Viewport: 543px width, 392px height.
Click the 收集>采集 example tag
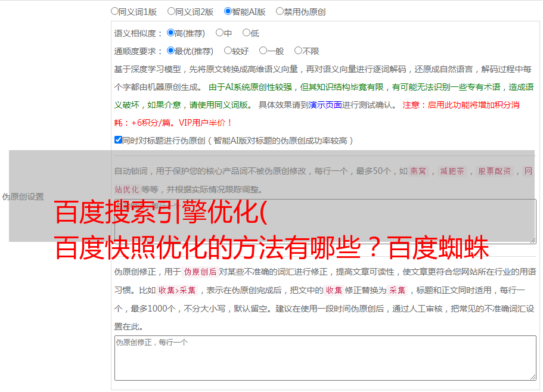[x=177, y=290]
